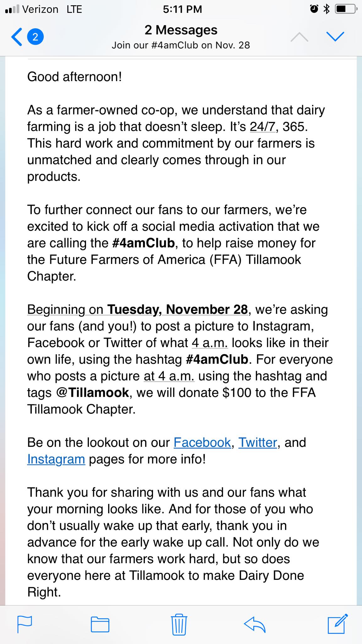The width and height of the screenshot is (362, 644).
Task: Tap the Bluetooth status icon
Action: point(327,9)
